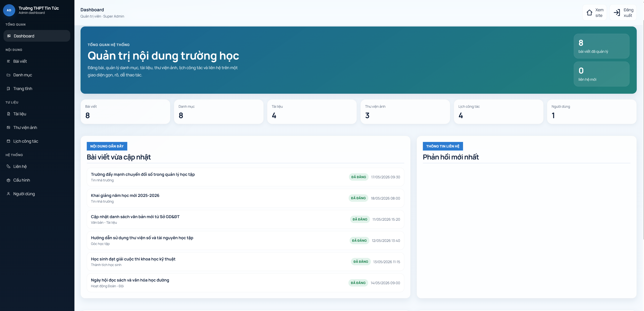The height and width of the screenshot is (311, 644).
Task: Click Góc học tập category text
Action: 100,244
